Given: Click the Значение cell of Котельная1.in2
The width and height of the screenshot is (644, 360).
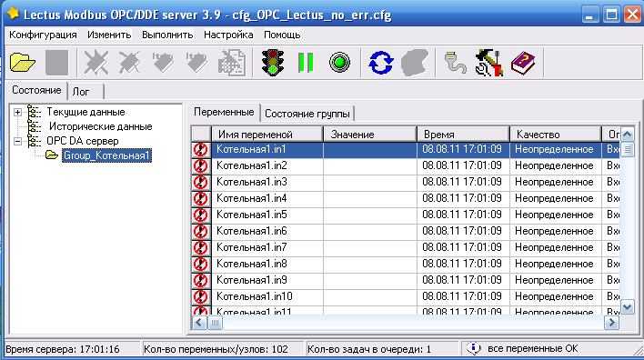Looking at the screenshot, I should 370,166.
